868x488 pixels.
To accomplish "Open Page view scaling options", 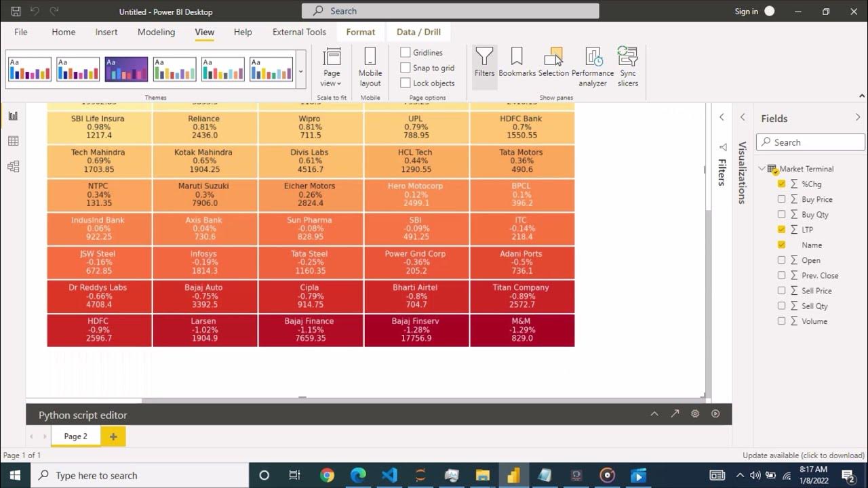I will 332,68.
